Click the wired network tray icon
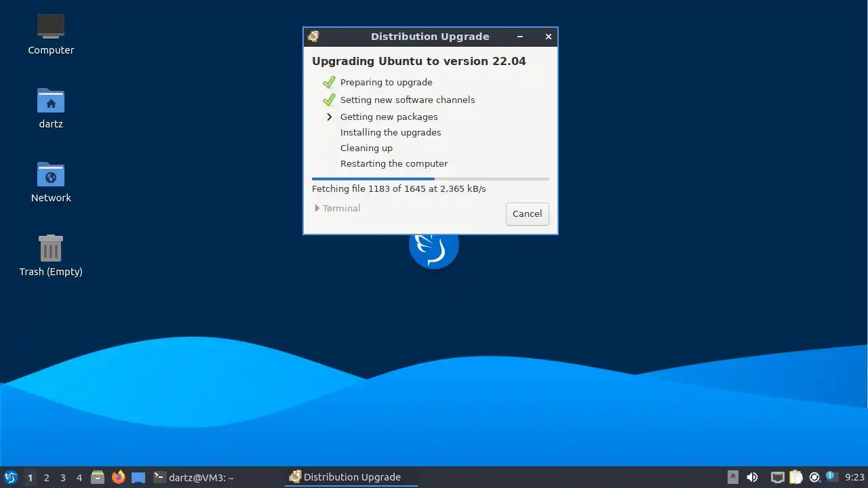The image size is (868, 488). 778,477
